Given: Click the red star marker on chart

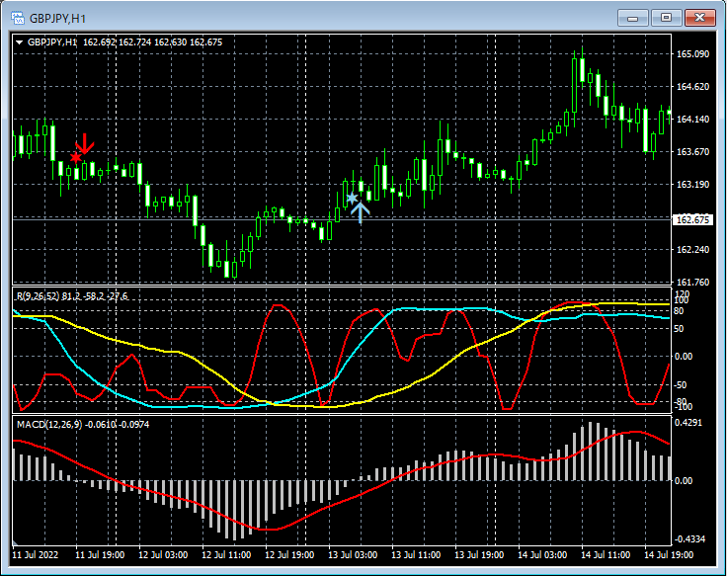Looking at the screenshot, I should click(x=76, y=159).
